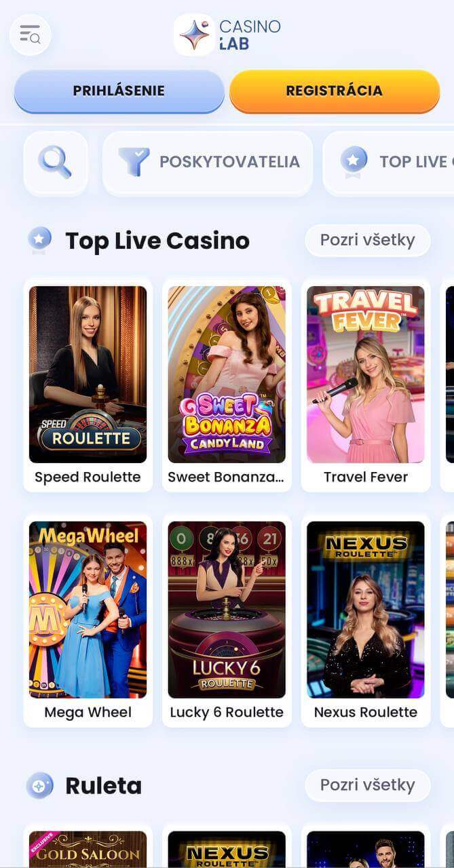Open the hamburger search menu icon
Screen dimensions: 454x868
pos(31,34)
